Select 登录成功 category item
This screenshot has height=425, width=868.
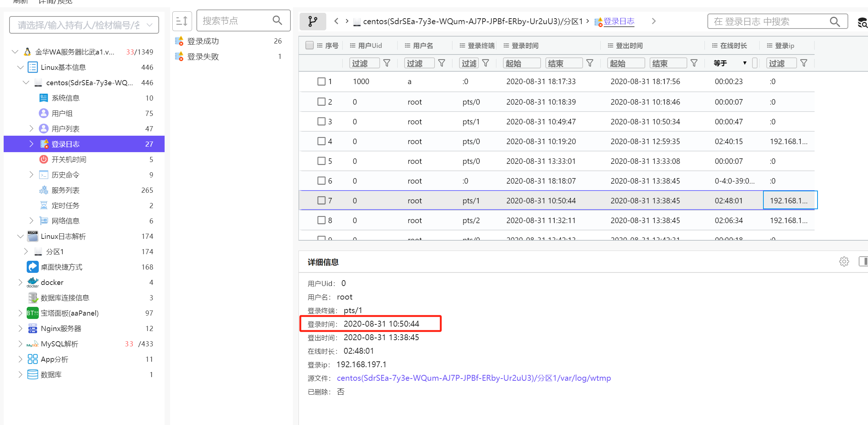pos(203,41)
